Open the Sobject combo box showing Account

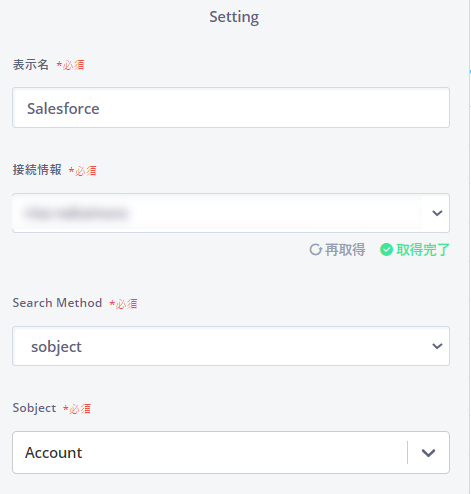point(231,452)
